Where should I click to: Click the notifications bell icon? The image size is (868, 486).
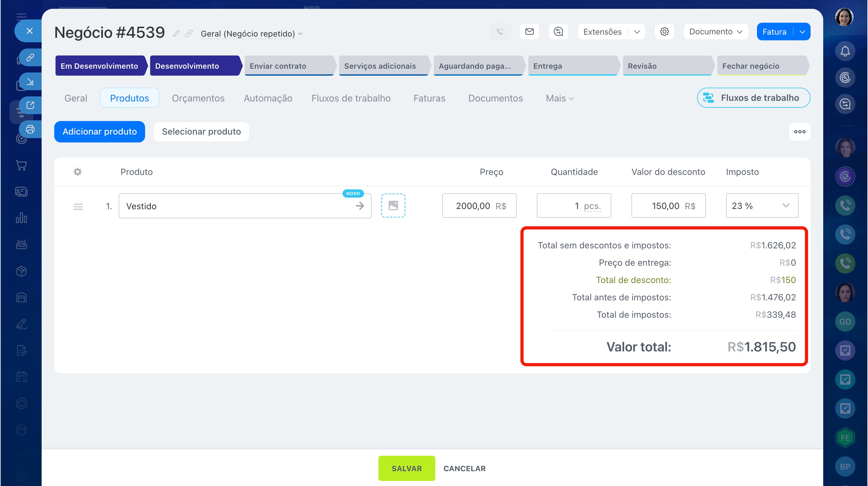[x=845, y=51]
